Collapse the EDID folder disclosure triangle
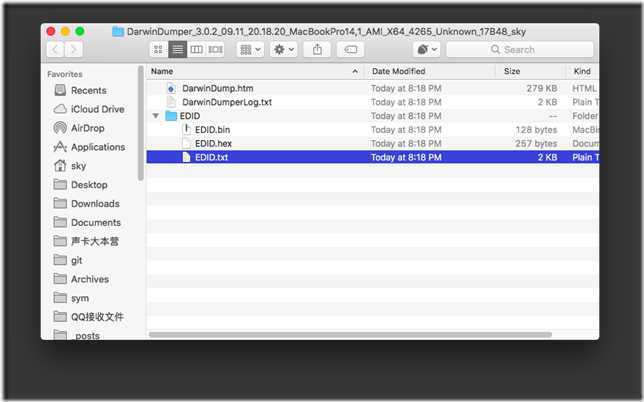The width and height of the screenshot is (644, 402). 156,116
